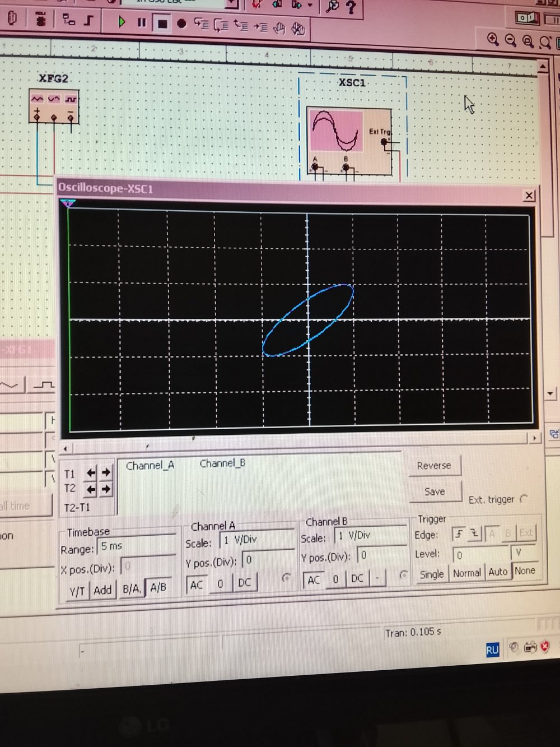Click the RU language indicator in tray
Screen dimensions: 560x747
pyautogui.click(x=492, y=650)
